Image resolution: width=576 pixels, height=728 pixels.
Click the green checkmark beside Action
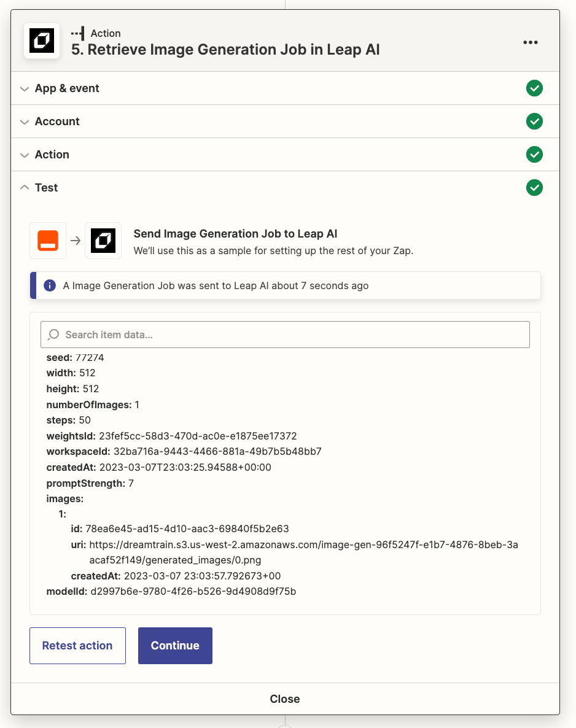[x=534, y=155]
